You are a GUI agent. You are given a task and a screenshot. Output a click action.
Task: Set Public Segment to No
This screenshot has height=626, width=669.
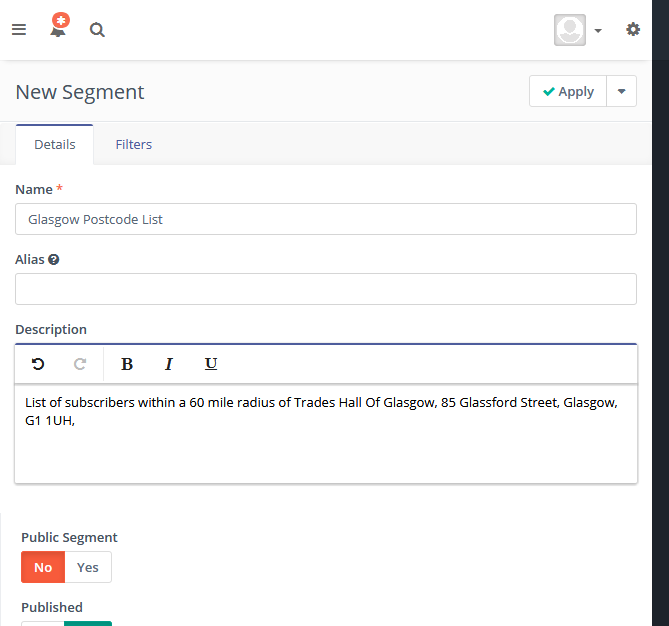tap(43, 567)
